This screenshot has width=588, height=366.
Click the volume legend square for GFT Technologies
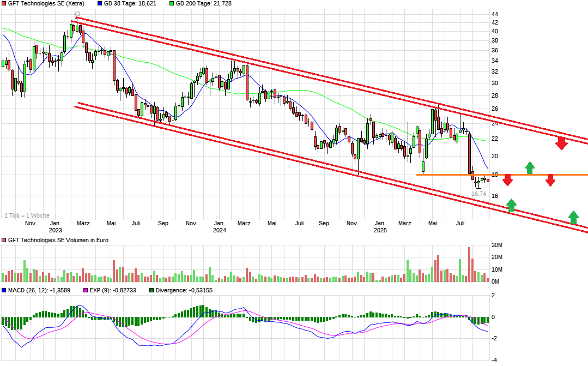(4, 240)
